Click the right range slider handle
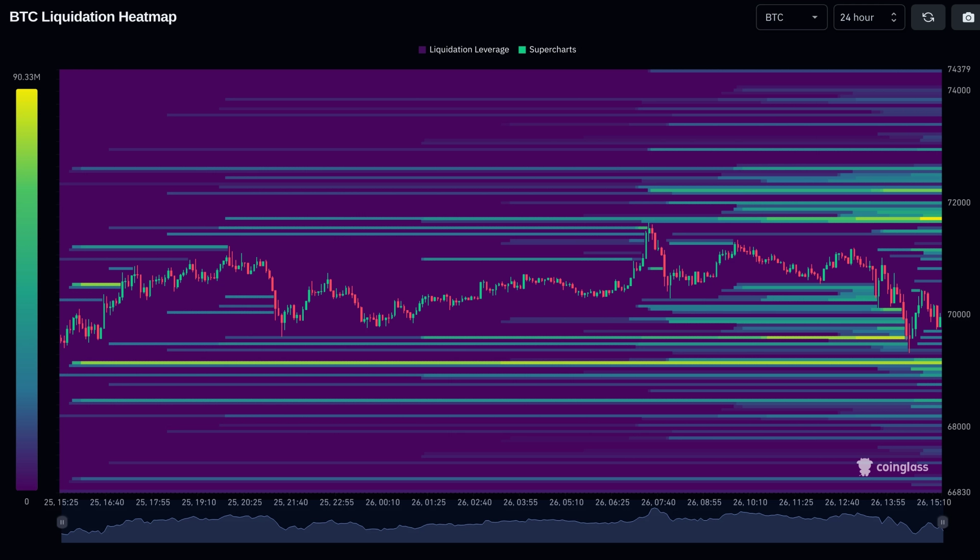980x560 pixels. pyautogui.click(x=942, y=522)
